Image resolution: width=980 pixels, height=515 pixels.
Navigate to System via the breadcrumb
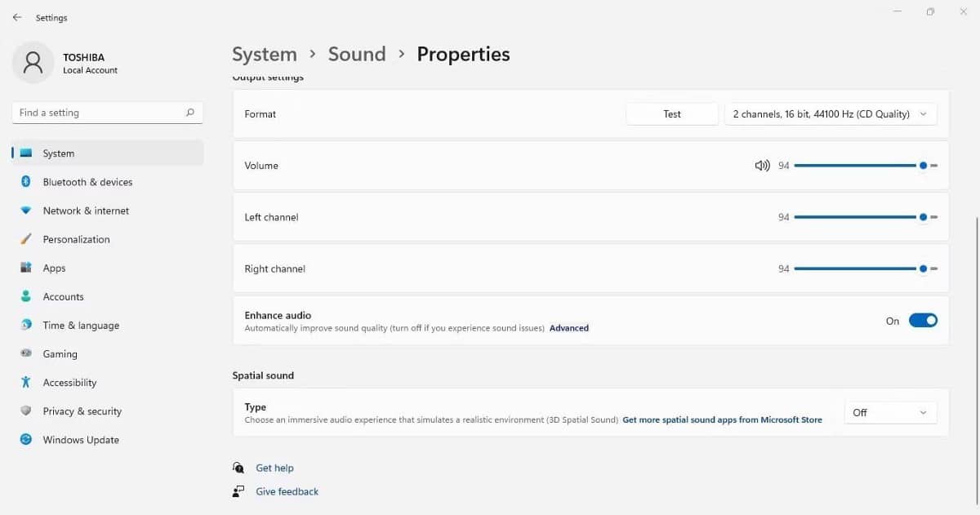coord(264,54)
